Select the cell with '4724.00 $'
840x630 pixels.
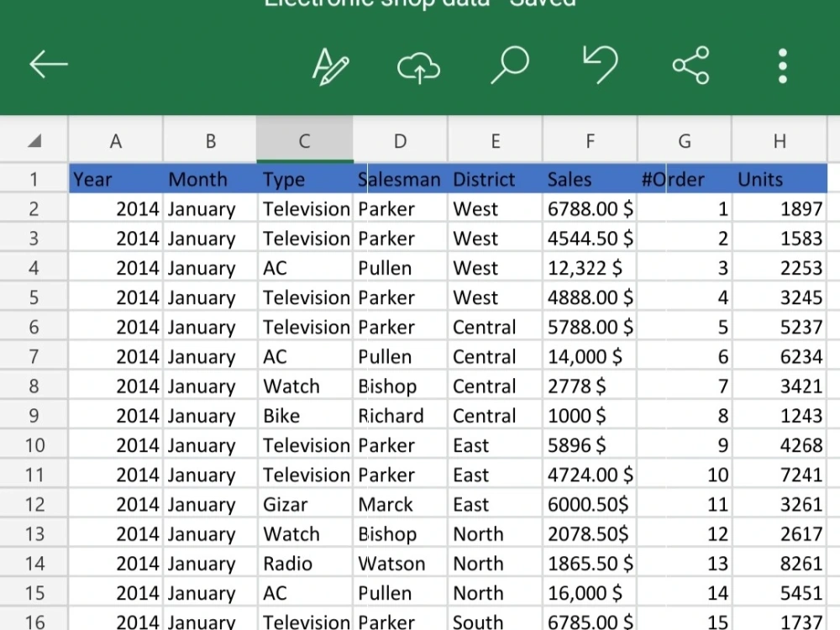click(x=590, y=475)
